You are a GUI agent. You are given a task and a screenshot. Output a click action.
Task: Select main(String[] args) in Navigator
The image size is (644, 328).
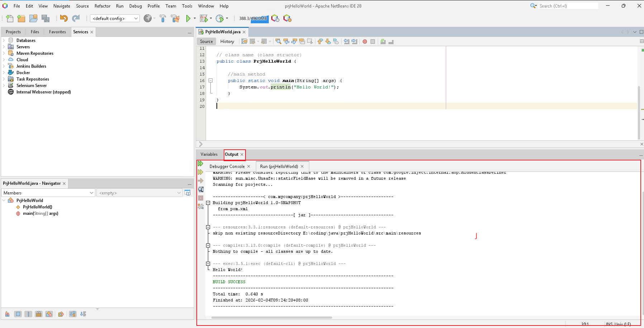40,213
